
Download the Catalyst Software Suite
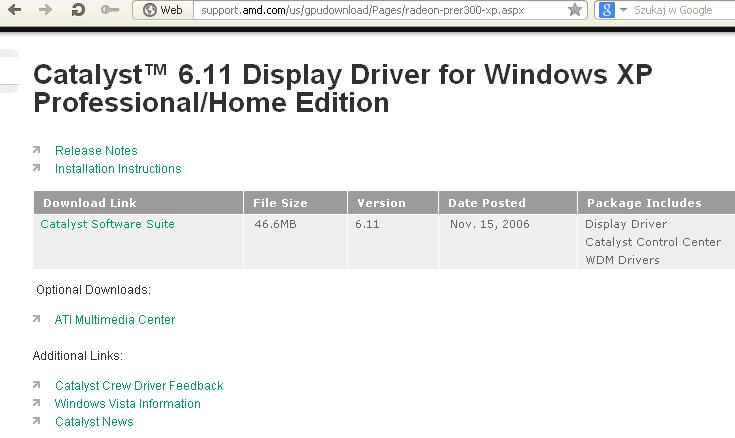pyautogui.click(x=107, y=224)
